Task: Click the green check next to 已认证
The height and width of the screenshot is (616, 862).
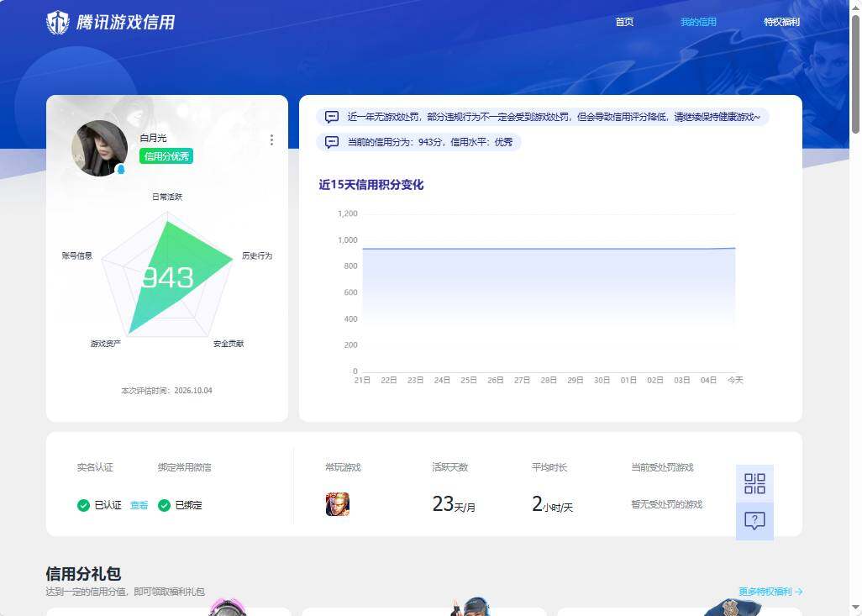Action: click(x=83, y=505)
